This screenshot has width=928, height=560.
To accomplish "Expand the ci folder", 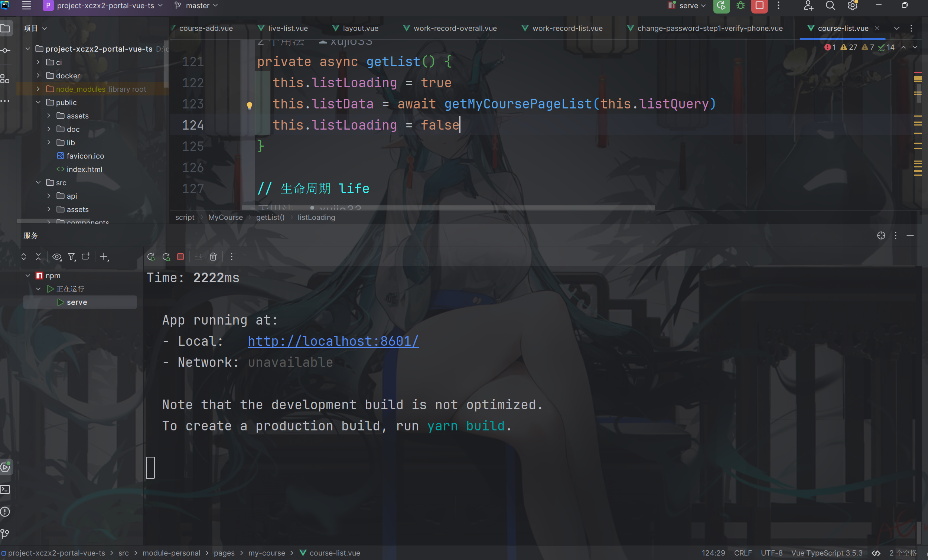I will click(38, 62).
